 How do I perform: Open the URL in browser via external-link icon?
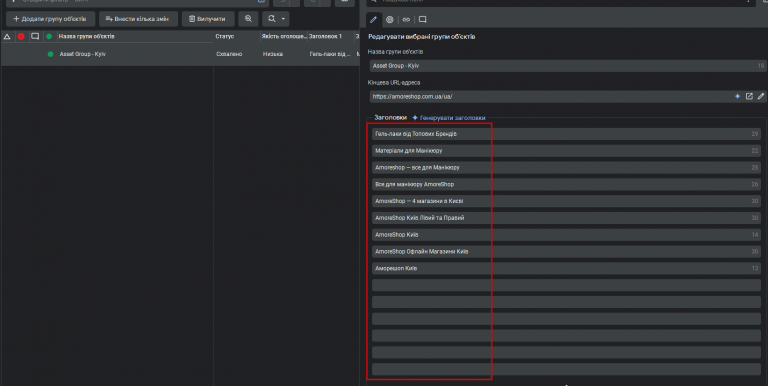point(749,96)
